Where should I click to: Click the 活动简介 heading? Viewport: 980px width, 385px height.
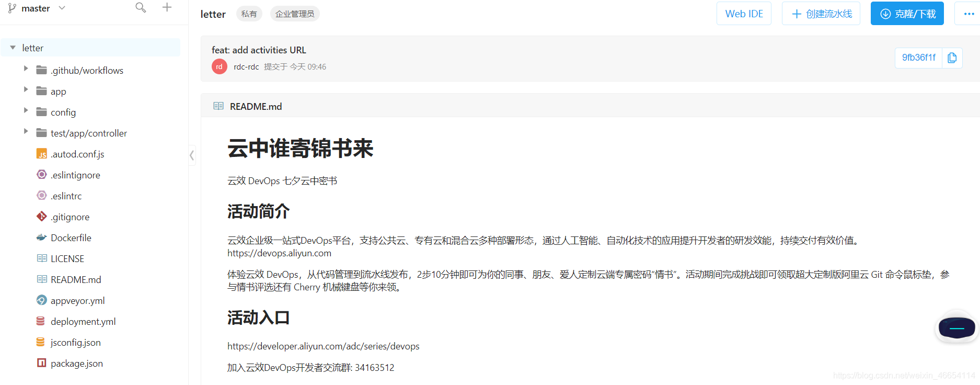(259, 211)
